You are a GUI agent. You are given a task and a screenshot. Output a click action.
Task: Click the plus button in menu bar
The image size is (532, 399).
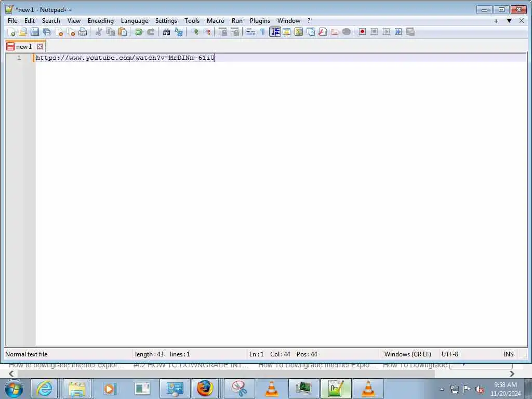point(496,21)
